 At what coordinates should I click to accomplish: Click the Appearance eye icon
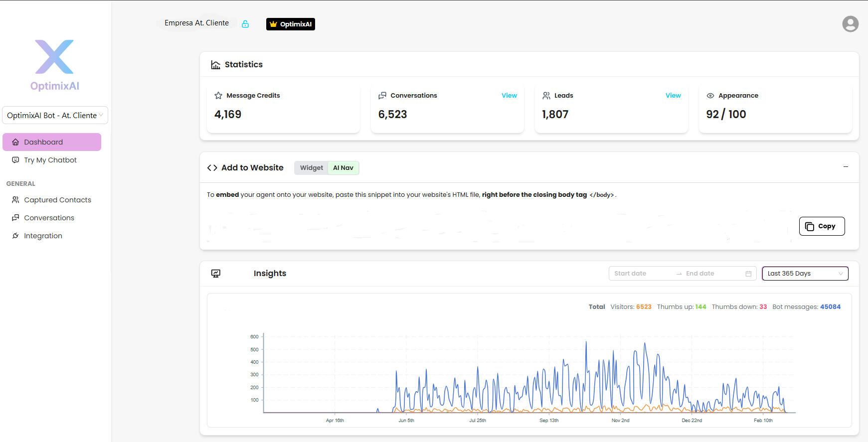(710, 96)
